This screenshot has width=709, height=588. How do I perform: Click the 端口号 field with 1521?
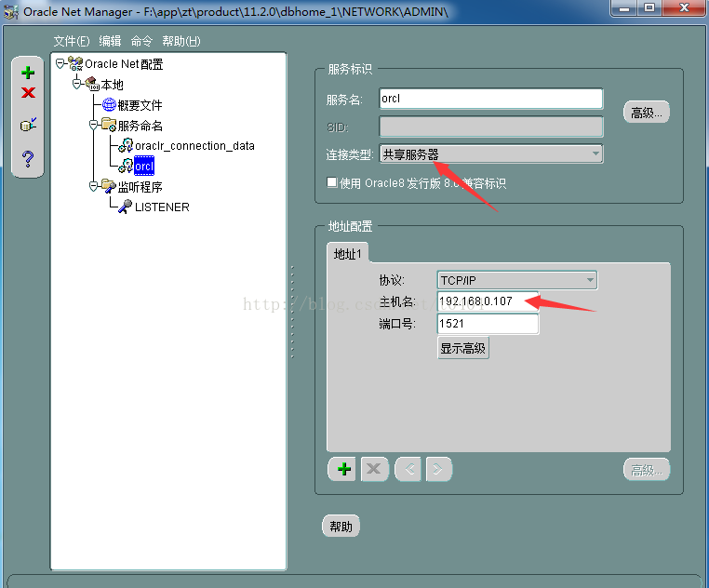pos(488,324)
